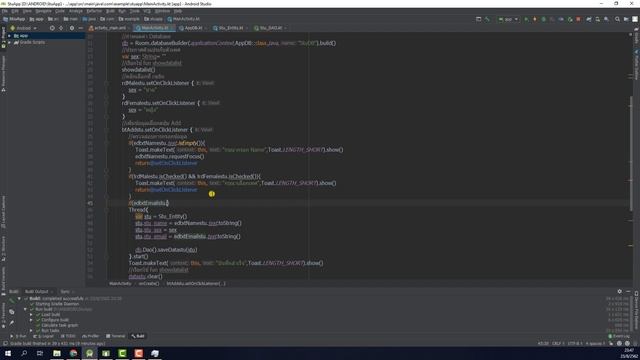Expand the Run tasks node
The height and width of the screenshot is (360, 640).
31,331
